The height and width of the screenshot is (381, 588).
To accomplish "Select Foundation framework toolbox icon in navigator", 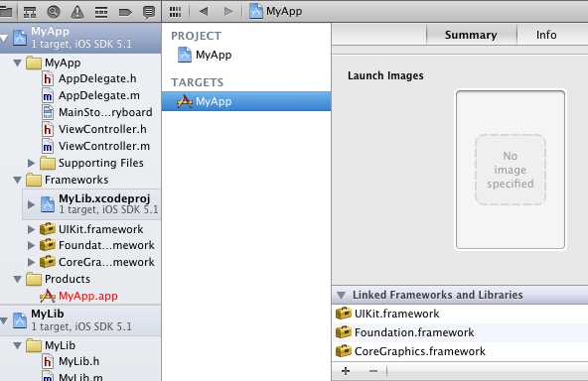I will 48,245.
